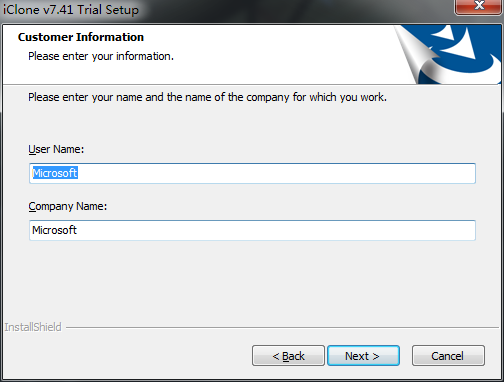Click the 'Please enter your information.' subtitle
Screen dimensions: 504x382
101,56
